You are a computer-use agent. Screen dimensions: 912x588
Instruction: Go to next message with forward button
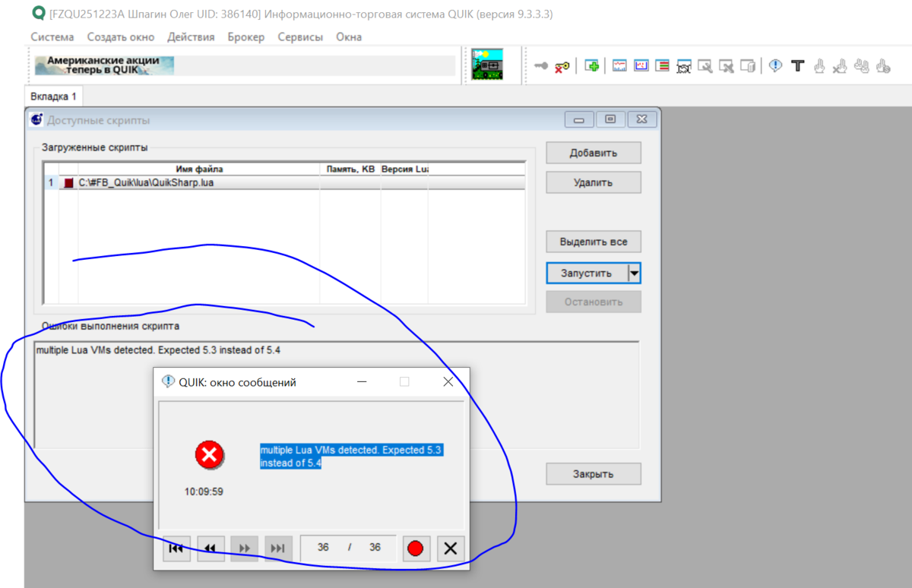coord(245,548)
